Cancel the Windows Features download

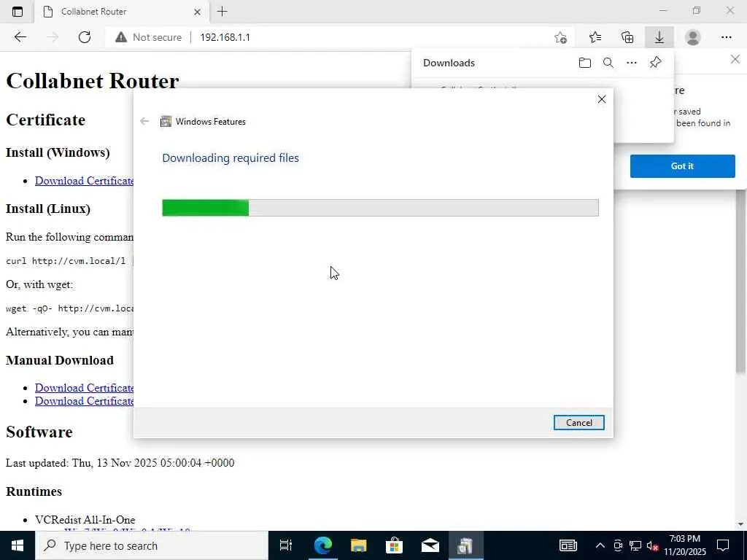pos(578,422)
